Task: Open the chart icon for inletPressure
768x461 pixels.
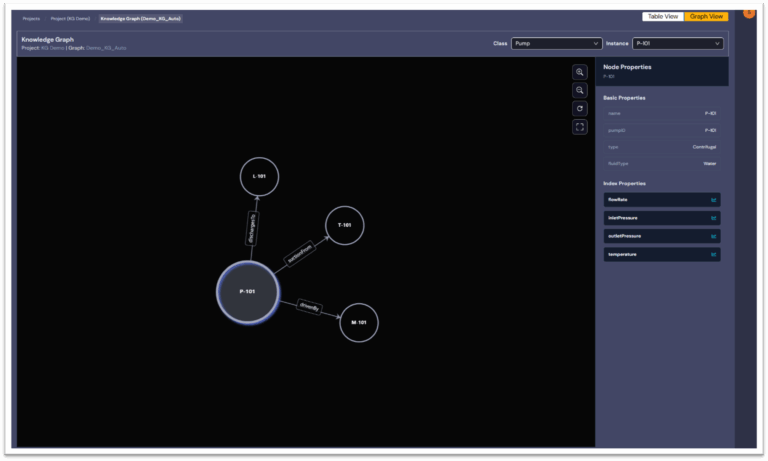Action: point(713,218)
